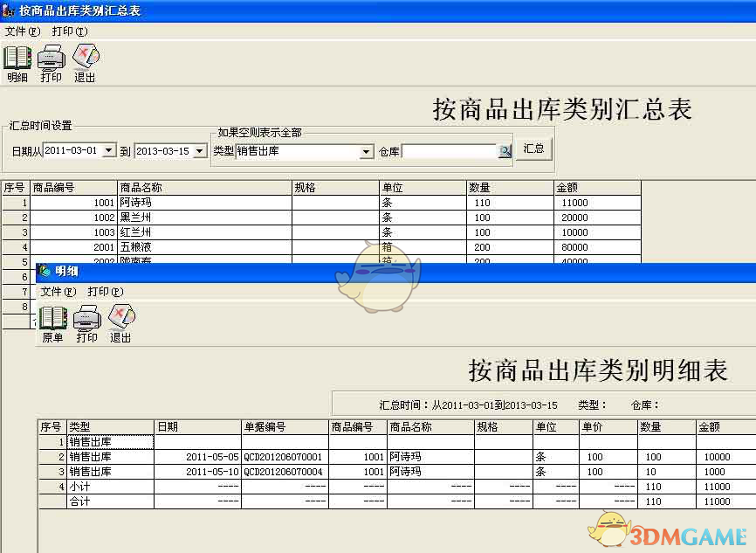The height and width of the screenshot is (553, 756).
Task: Select the row for 五粮液
Action: (x=175, y=247)
